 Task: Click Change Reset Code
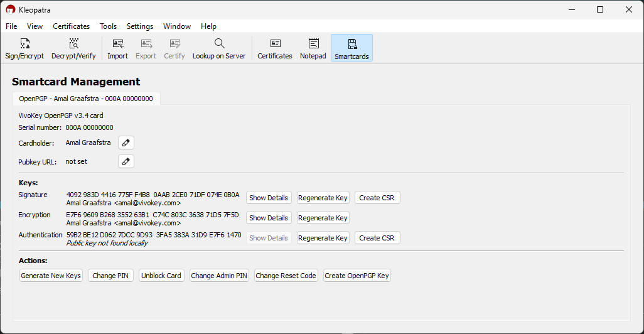point(286,276)
